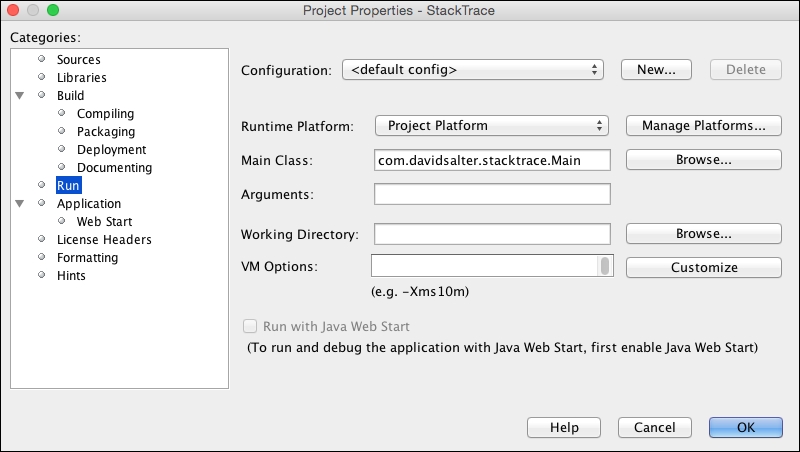800x452 pixels.
Task: Click the Hints bullet icon
Action: click(41, 274)
